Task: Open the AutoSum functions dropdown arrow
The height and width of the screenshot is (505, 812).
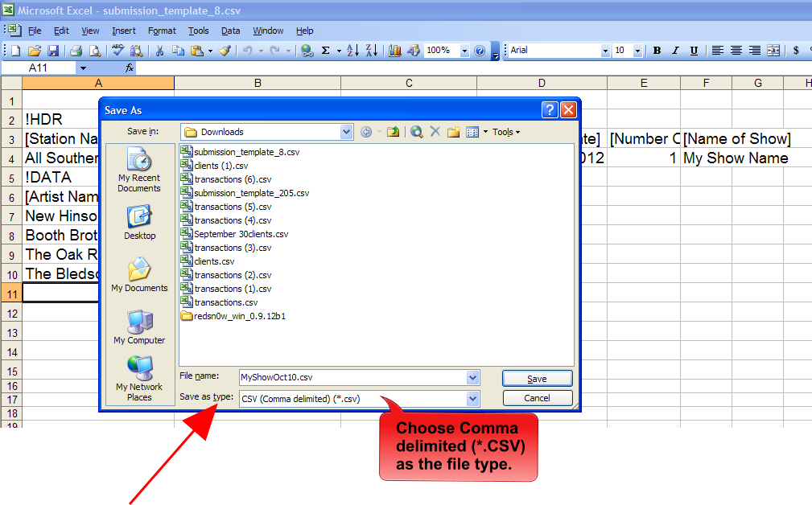Action: click(339, 51)
